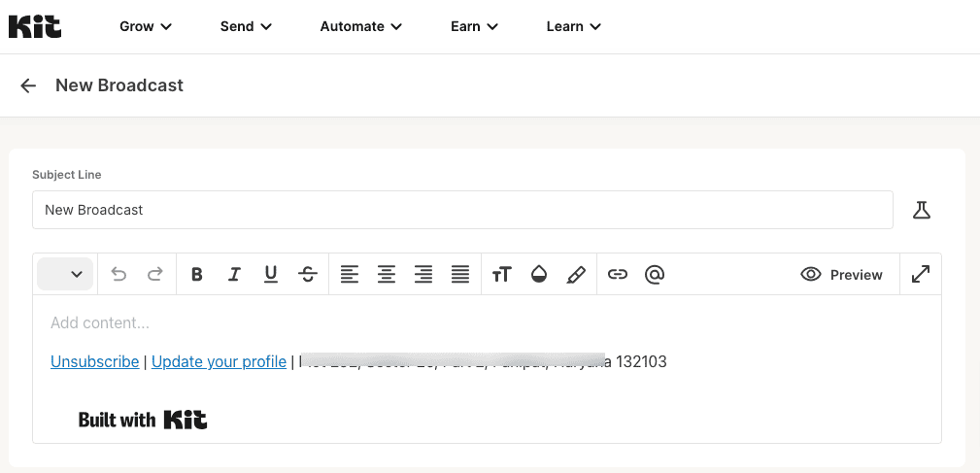Click the redo arrow icon
Image resolution: width=980 pixels, height=473 pixels.
coord(154,275)
